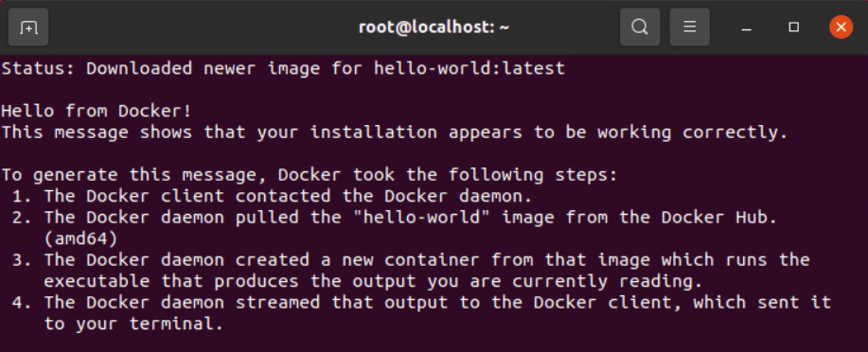Click the 'executable that produces the output' line
The image size is (868, 352).
coord(373,282)
